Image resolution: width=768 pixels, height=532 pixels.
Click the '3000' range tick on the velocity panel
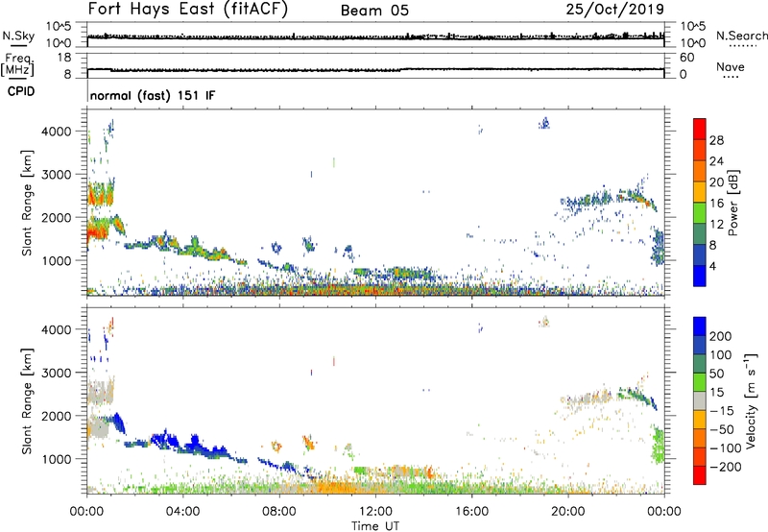pyautogui.click(x=57, y=373)
